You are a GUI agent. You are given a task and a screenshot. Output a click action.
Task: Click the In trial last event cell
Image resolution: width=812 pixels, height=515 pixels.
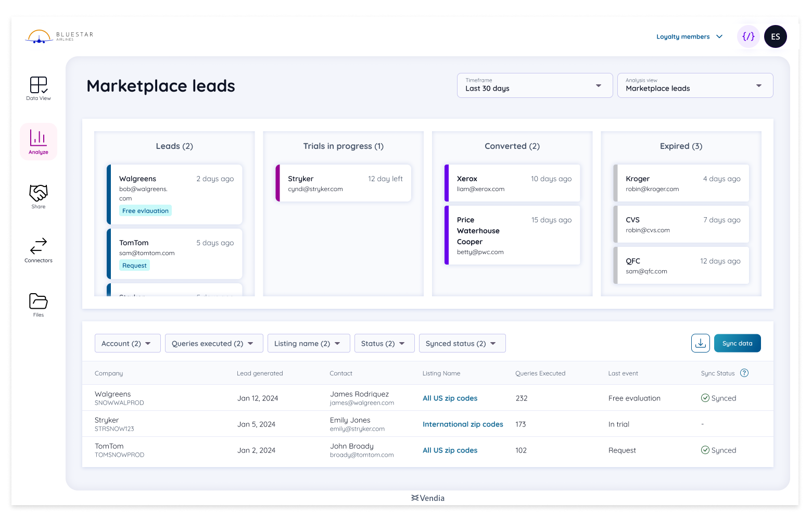619,424
